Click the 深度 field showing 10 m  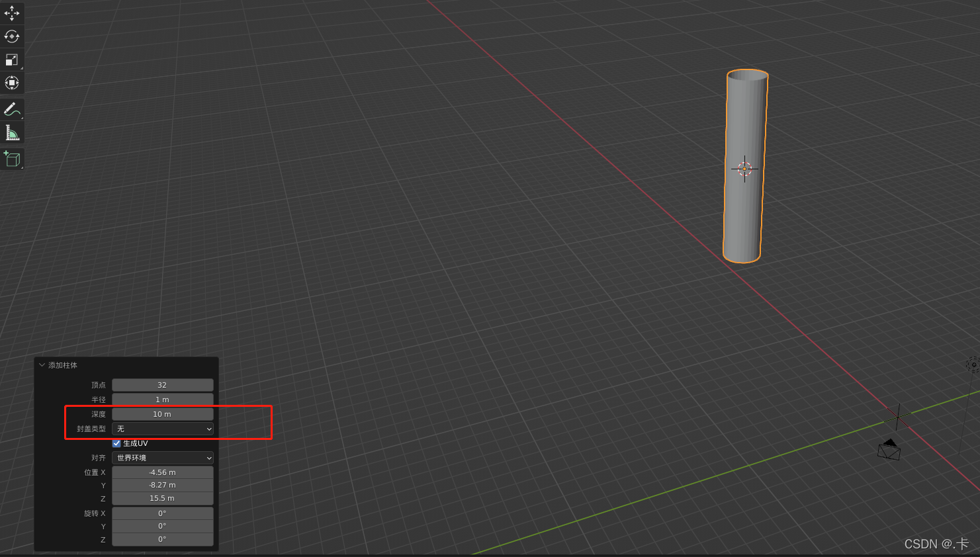(163, 414)
